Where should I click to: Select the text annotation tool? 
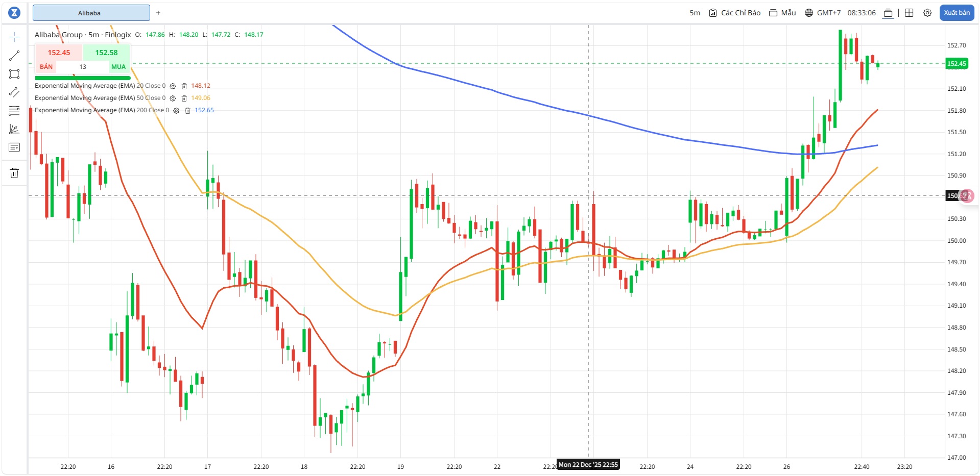14,147
